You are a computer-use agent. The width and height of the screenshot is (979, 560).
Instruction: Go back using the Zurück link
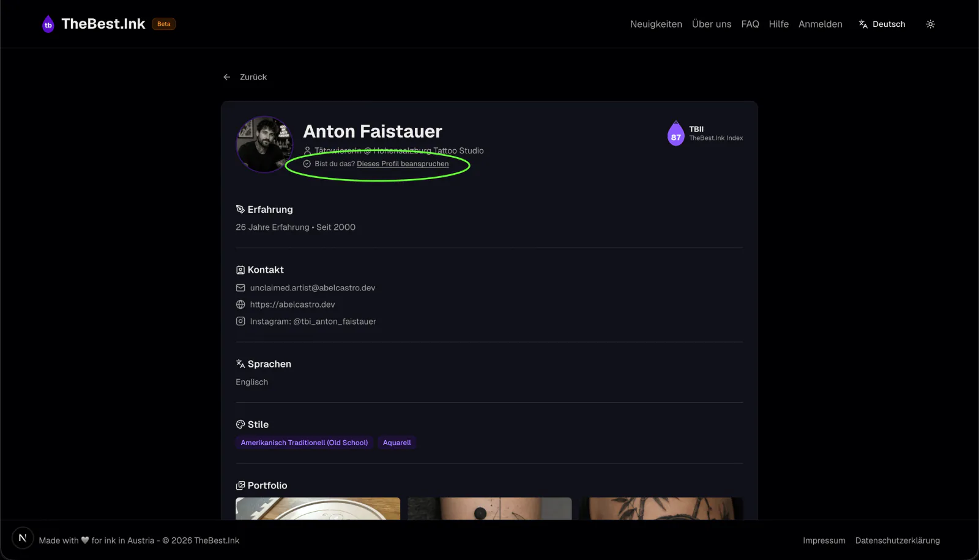pos(253,77)
